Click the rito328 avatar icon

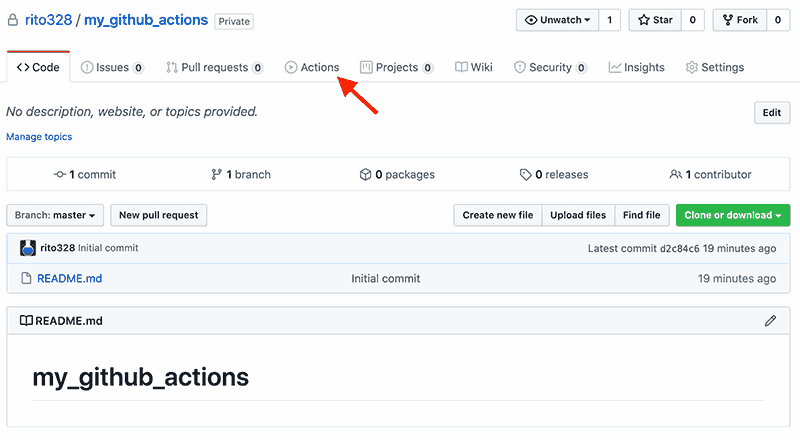(x=28, y=248)
